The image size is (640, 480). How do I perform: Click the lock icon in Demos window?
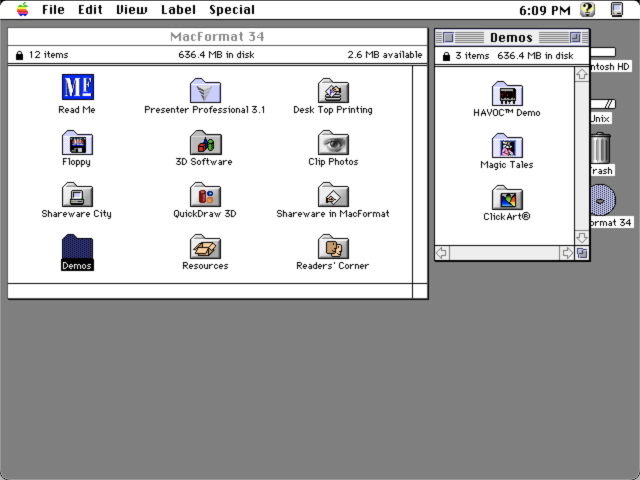(x=447, y=56)
